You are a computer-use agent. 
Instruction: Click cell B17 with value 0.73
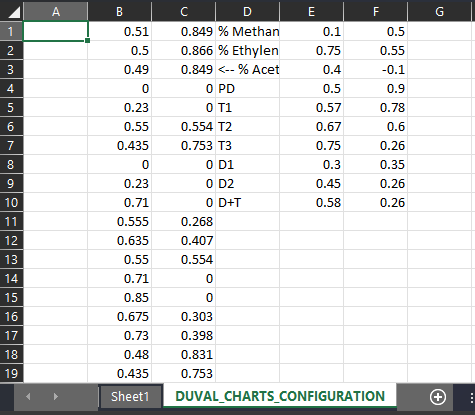pos(120,335)
